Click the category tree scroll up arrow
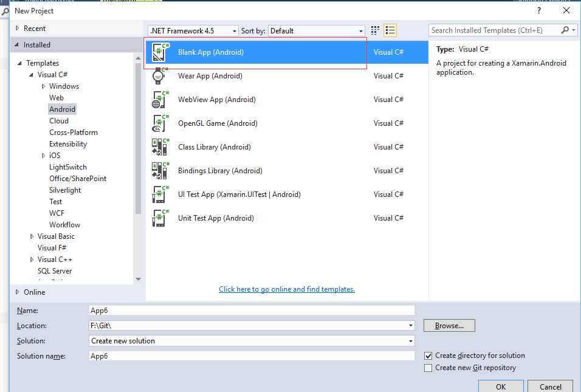The width and height of the screenshot is (581, 392). tap(138, 58)
